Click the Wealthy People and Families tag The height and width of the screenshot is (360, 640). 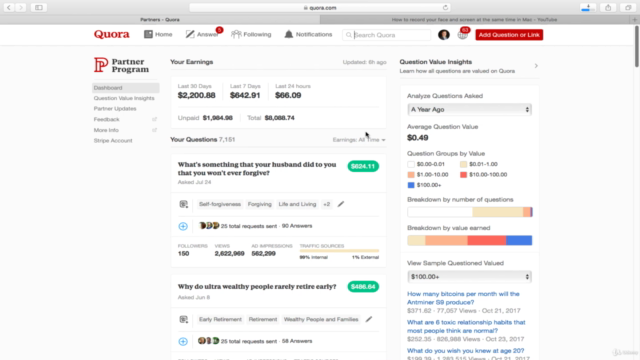tap(321, 319)
